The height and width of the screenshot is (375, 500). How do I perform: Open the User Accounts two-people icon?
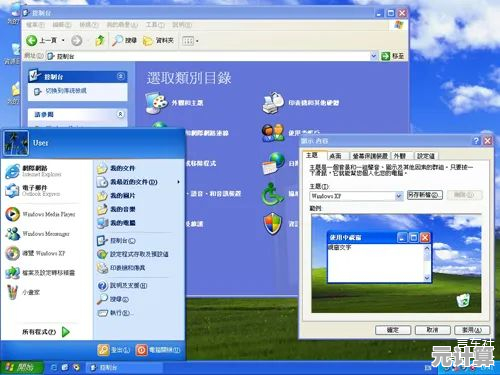[x=273, y=132]
